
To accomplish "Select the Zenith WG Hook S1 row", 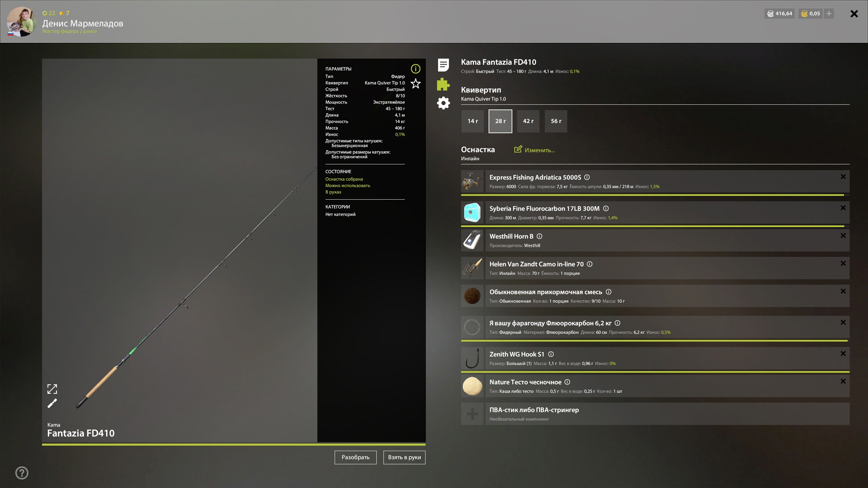I will click(x=667, y=358).
